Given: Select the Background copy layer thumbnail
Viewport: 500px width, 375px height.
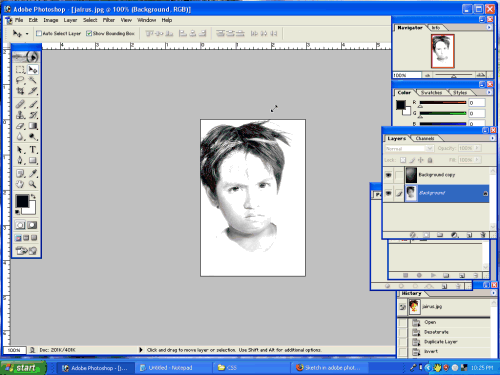Looking at the screenshot, I should tap(411, 175).
